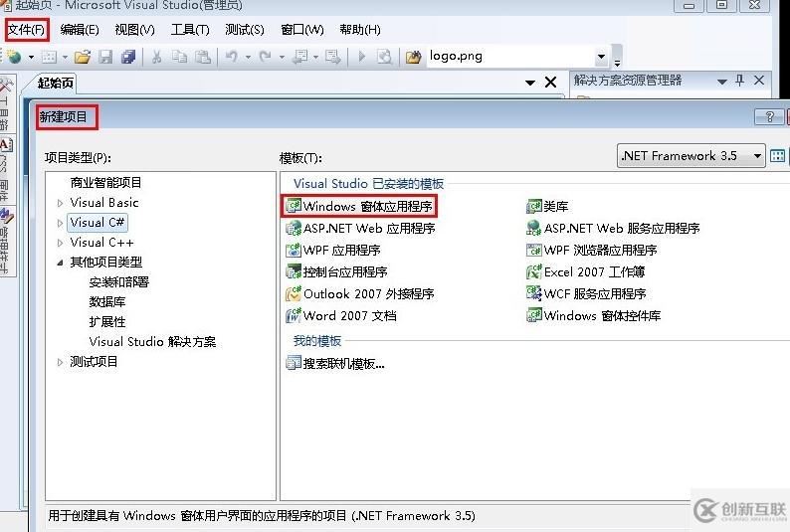Click the Save disk icon in toolbar
The image size is (790, 532).
pyautogui.click(x=105, y=57)
